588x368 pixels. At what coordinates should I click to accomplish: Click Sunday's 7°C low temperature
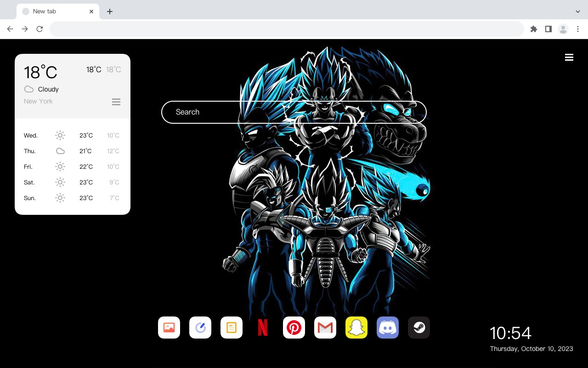(114, 198)
